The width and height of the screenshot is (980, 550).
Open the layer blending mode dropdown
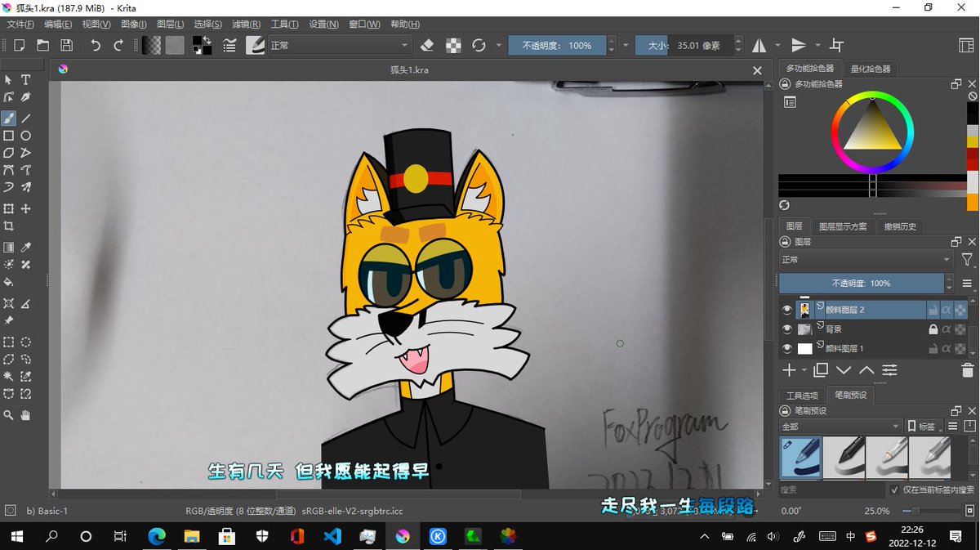coord(866,260)
